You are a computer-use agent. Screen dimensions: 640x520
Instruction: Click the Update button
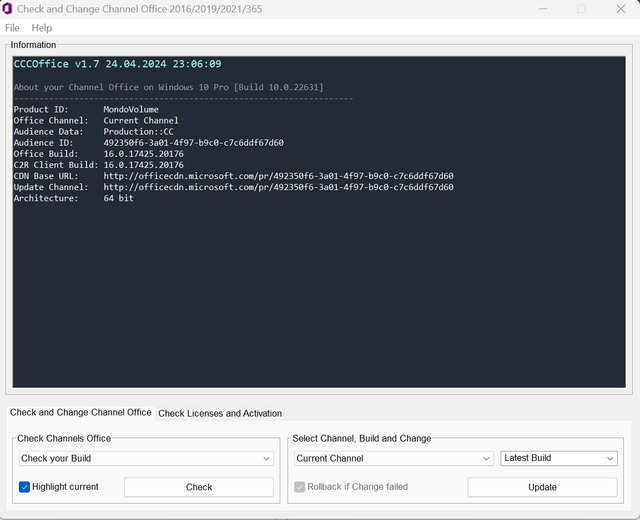pyautogui.click(x=542, y=487)
